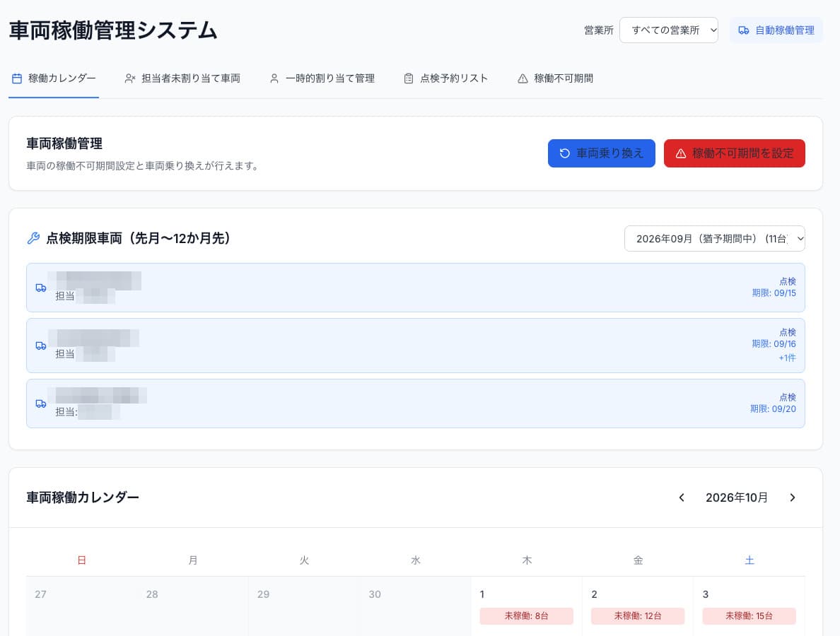Click the clipboard icon next to 点検予約リスト

409,78
